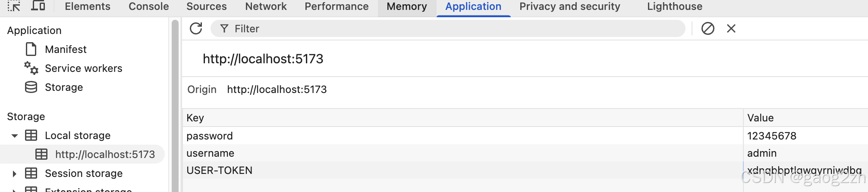868x192 pixels.
Task: Click the sidebar vertical scrollbar
Action: coord(175,103)
